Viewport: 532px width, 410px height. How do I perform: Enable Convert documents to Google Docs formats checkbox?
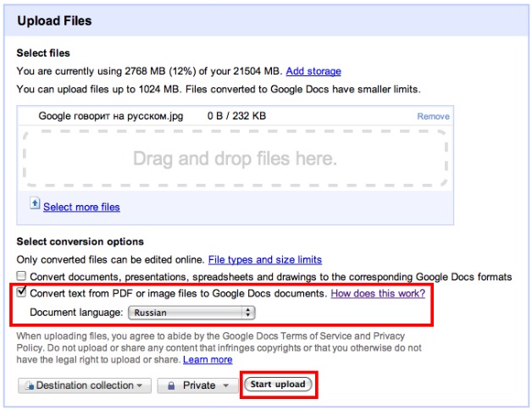(x=21, y=275)
